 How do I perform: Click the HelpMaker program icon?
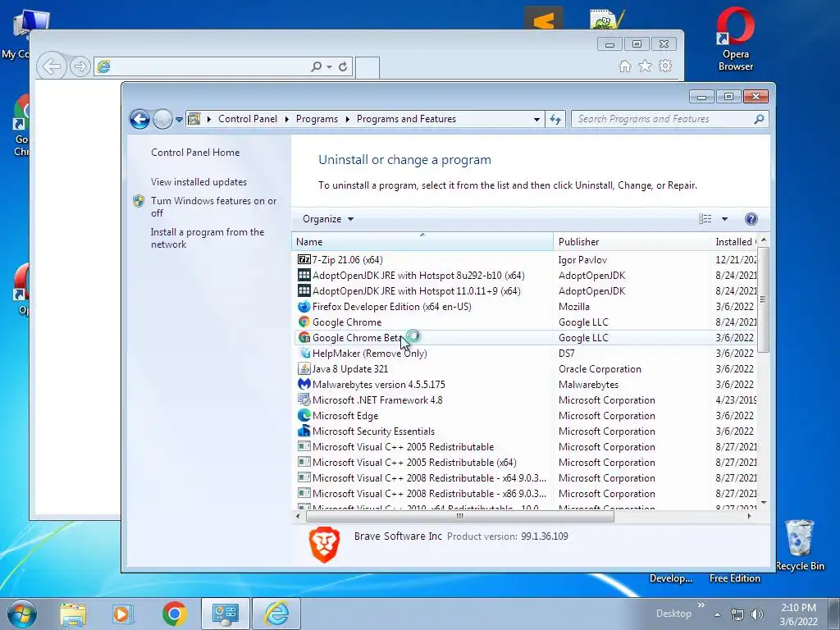pyautogui.click(x=304, y=353)
